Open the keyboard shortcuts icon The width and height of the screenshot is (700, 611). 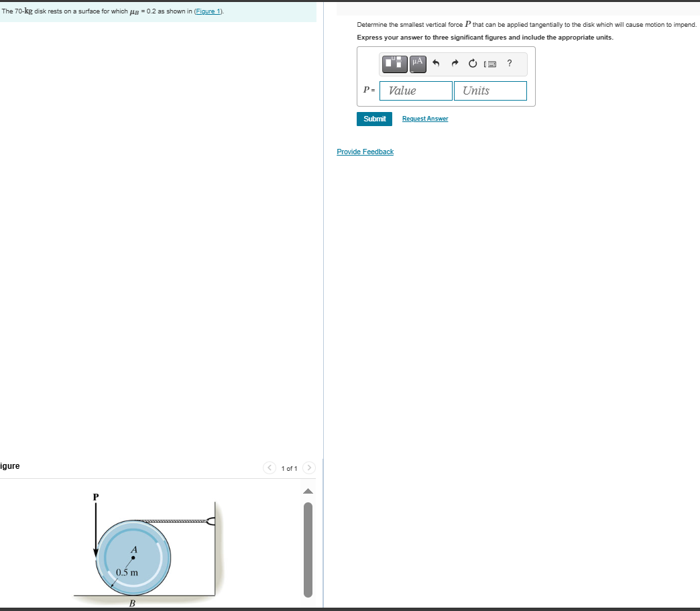pos(490,64)
